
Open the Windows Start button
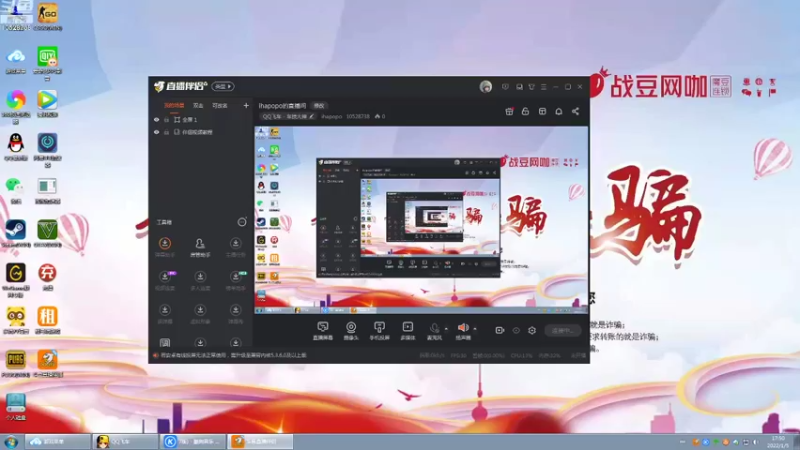tap(10, 442)
